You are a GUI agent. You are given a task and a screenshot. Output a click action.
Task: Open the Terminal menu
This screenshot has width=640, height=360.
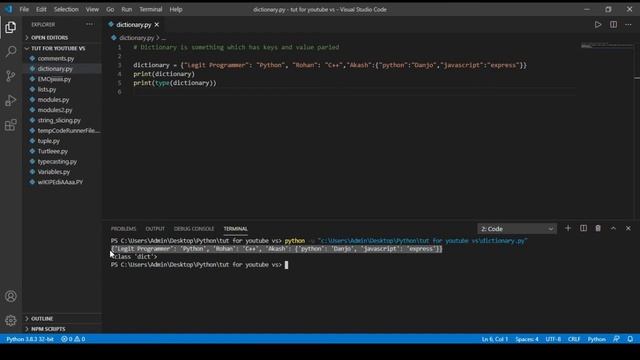pos(151,9)
